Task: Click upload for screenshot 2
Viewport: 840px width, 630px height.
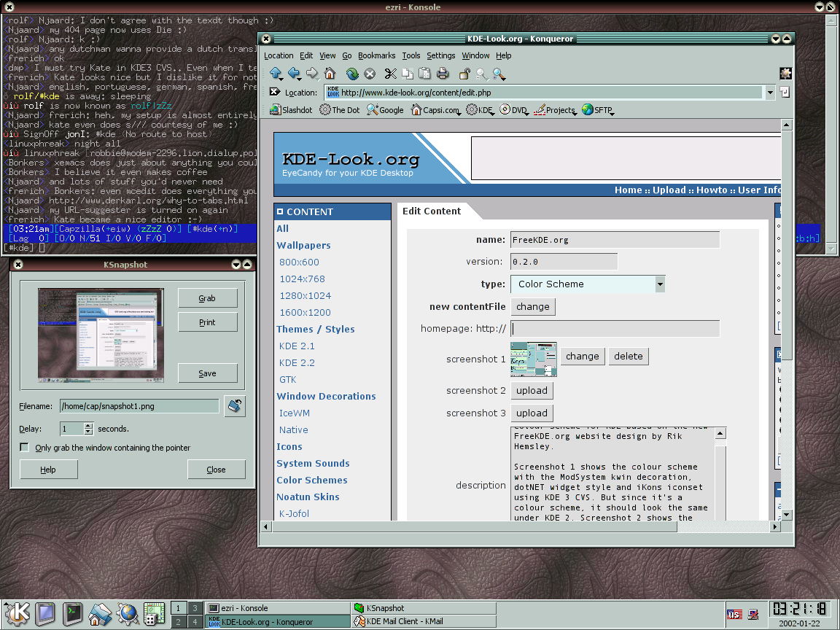Action: [532, 391]
